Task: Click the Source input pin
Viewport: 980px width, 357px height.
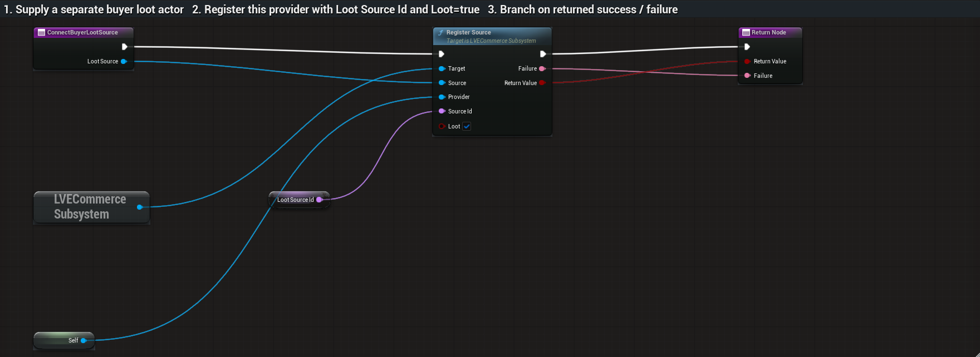Action: pos(442,83)
